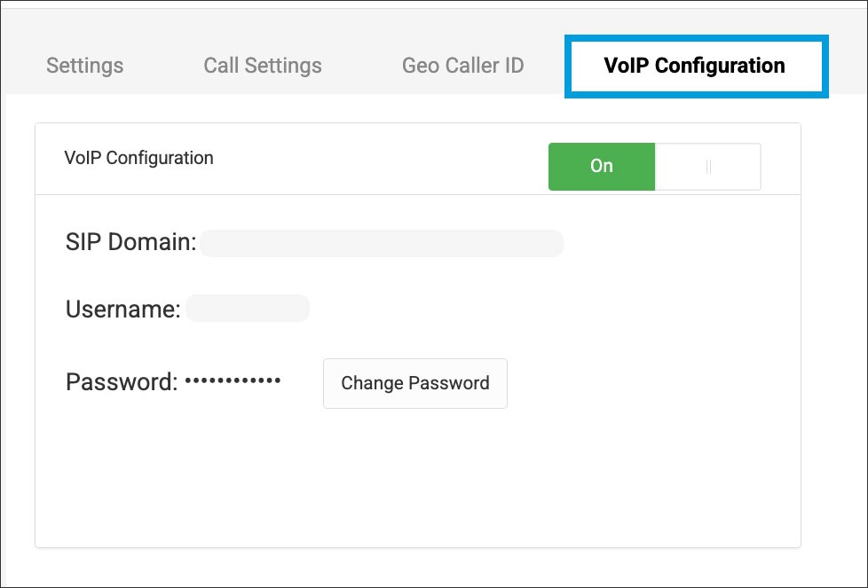Click the Username label
The image size is (868, 588).
(123, 310)
